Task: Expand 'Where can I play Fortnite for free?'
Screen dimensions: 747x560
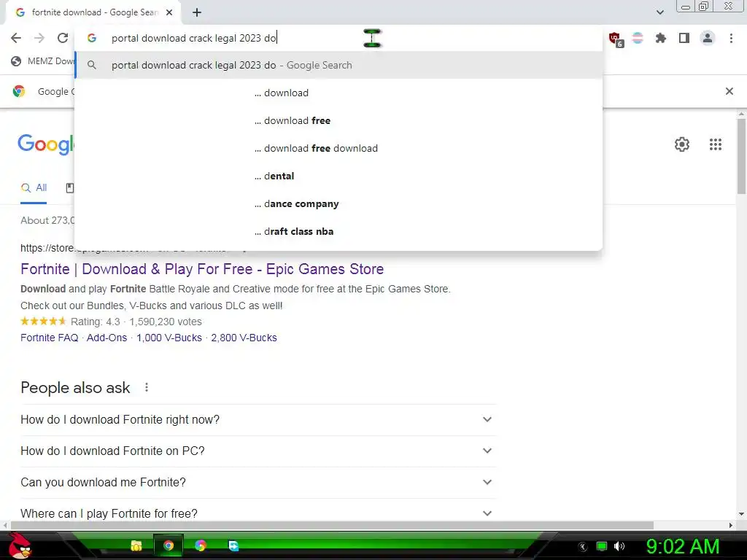Action: (x=258, y=514)
